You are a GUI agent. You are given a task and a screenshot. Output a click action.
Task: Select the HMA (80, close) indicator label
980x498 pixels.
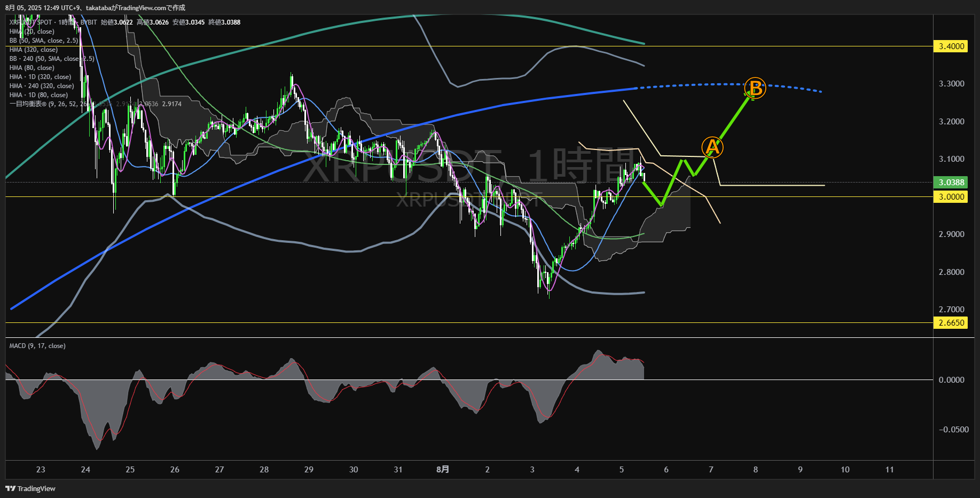32,68
